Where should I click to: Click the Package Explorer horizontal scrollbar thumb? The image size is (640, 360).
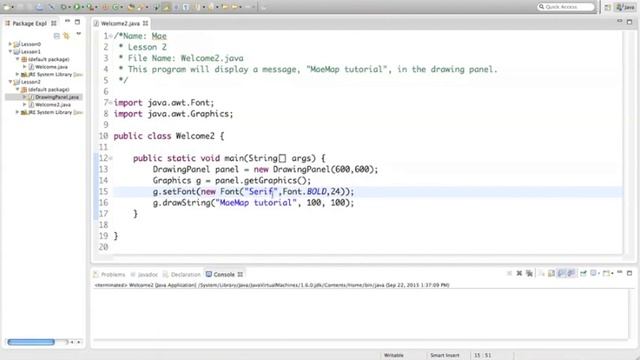31,342
